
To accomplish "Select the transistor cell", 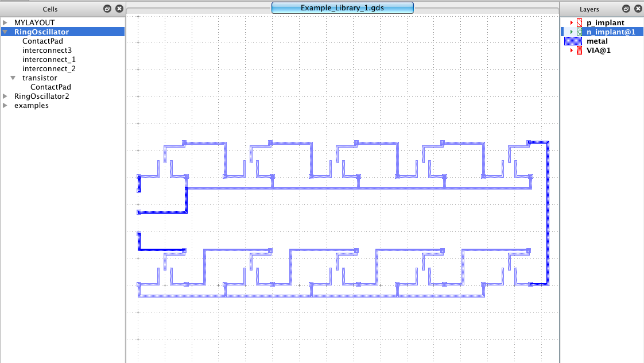I will tap(40, 78).
